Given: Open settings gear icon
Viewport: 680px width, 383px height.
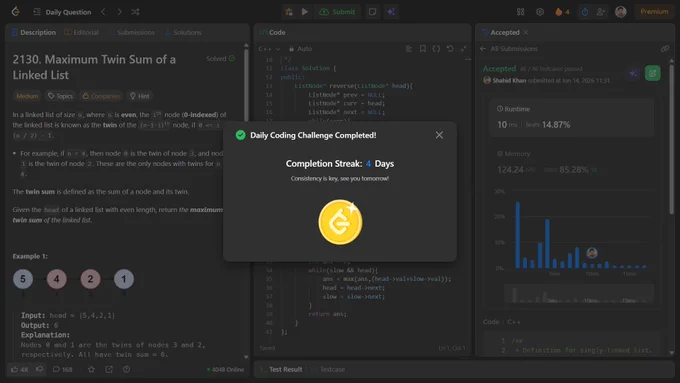Looking at the screenshot, I should [x=540, y=12].
